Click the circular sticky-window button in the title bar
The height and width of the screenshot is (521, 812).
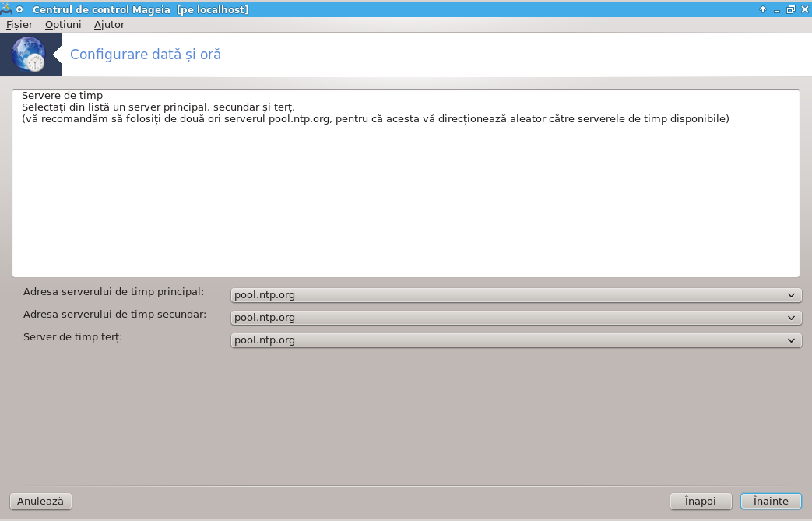point(19,9)
